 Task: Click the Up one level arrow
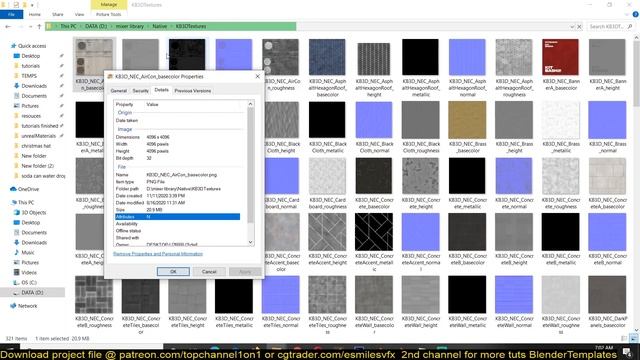[39, 27]
